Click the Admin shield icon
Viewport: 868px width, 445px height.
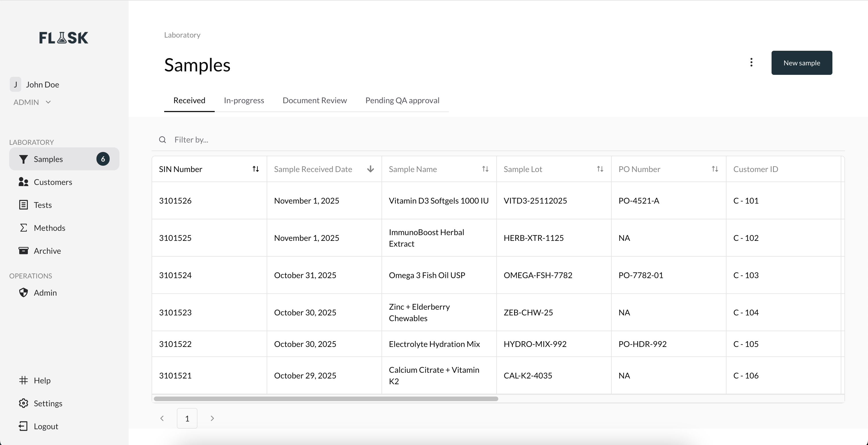[23, 292]
